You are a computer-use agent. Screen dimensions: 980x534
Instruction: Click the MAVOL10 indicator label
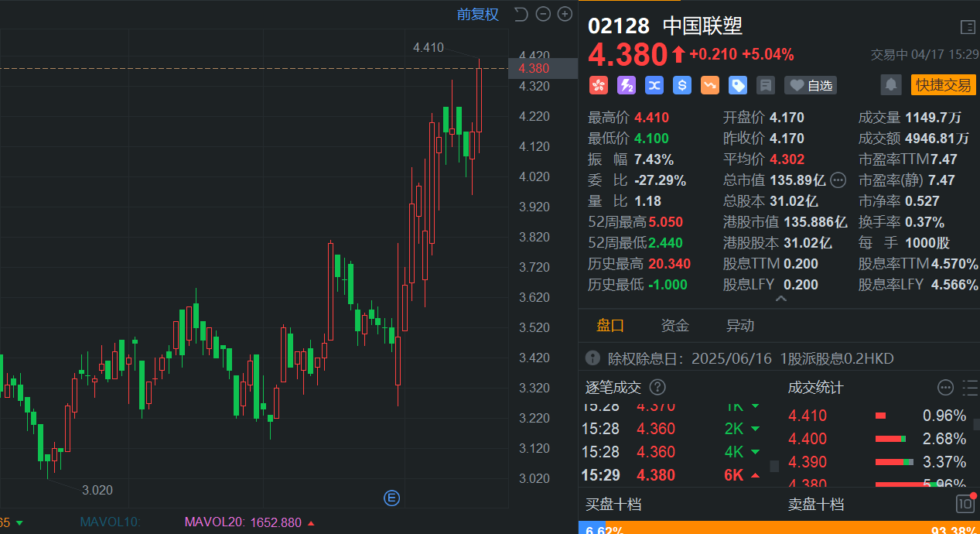(x=110, y=522)
